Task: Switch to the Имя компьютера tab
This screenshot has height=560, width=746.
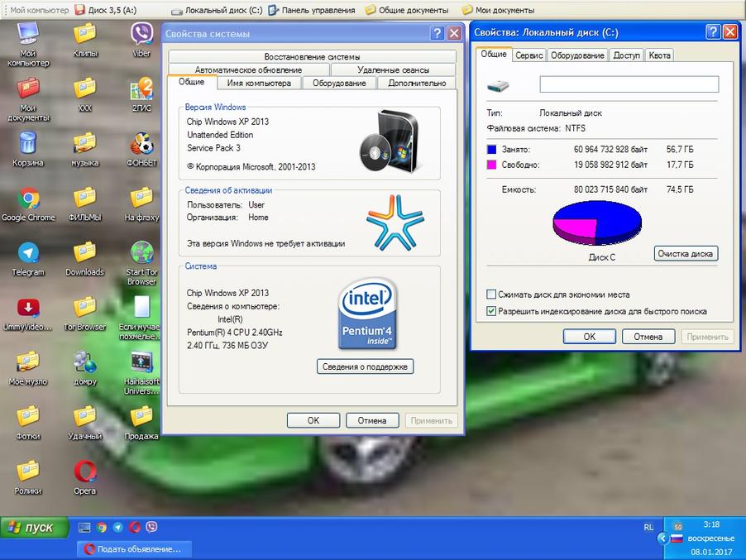Action: pos(259,83)
